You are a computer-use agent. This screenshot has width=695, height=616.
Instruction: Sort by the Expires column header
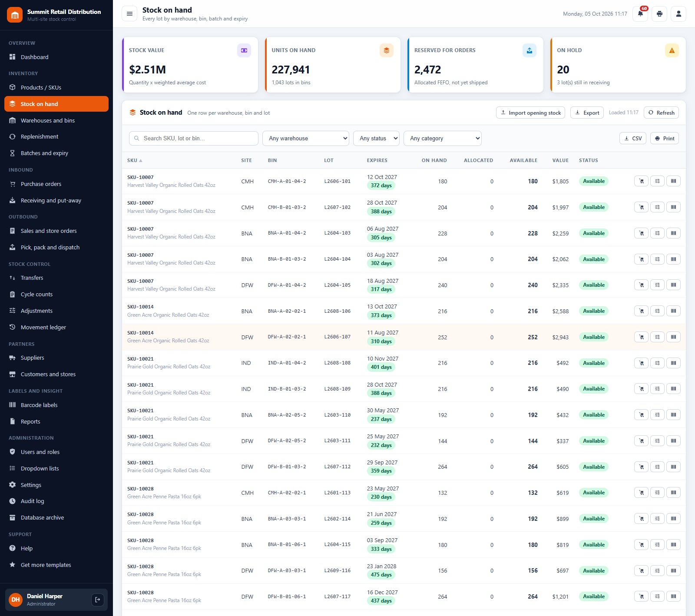click(377, 160)
